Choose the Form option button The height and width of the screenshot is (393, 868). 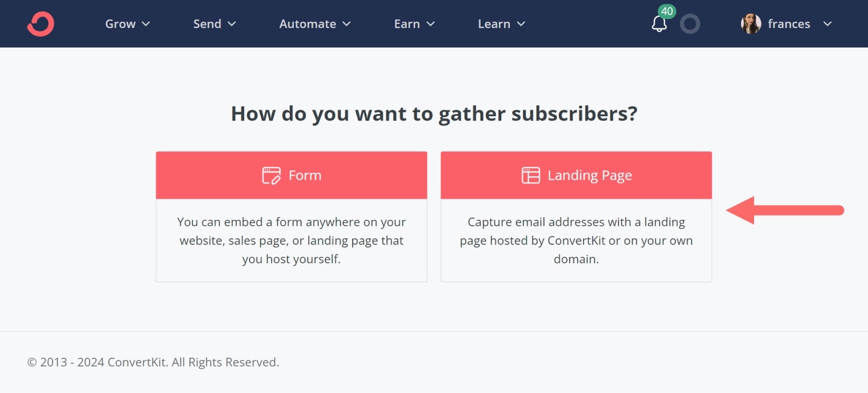click(291, 175)
